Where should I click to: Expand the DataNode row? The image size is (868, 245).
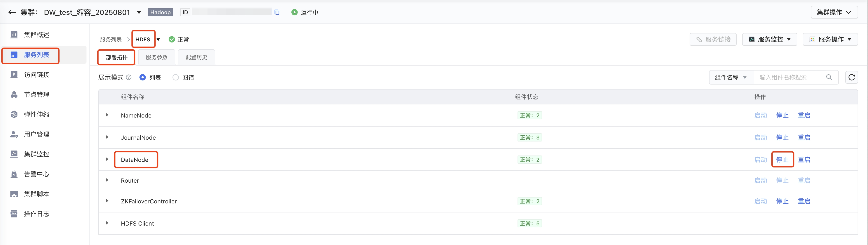(x=107, y=160)
